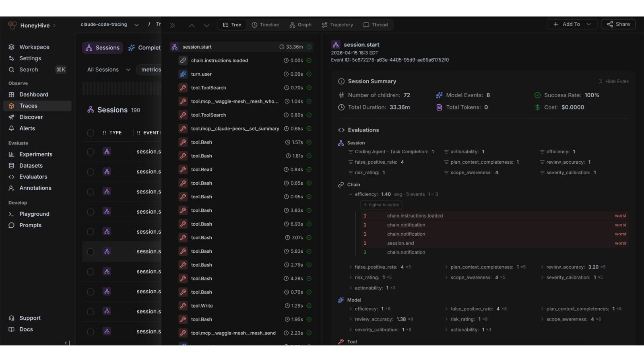Select the second session.s row checkbox
The image size is (644, 362).
(91, 172)
